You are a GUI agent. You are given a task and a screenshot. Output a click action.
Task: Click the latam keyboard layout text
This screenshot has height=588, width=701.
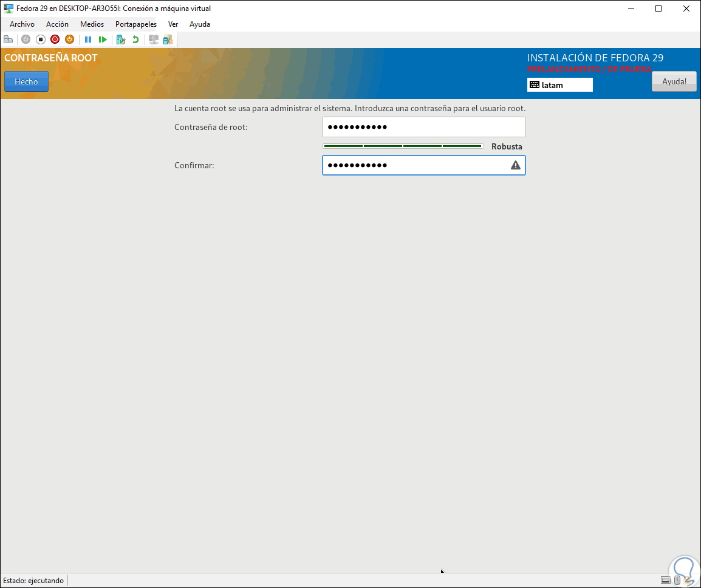552,85
